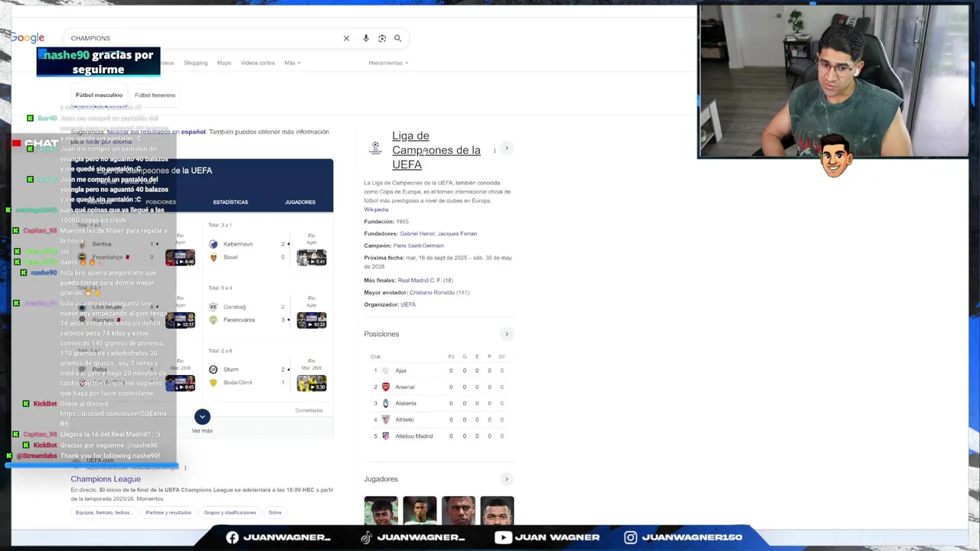Expand the Más dropdown menu

pos(292,63)
